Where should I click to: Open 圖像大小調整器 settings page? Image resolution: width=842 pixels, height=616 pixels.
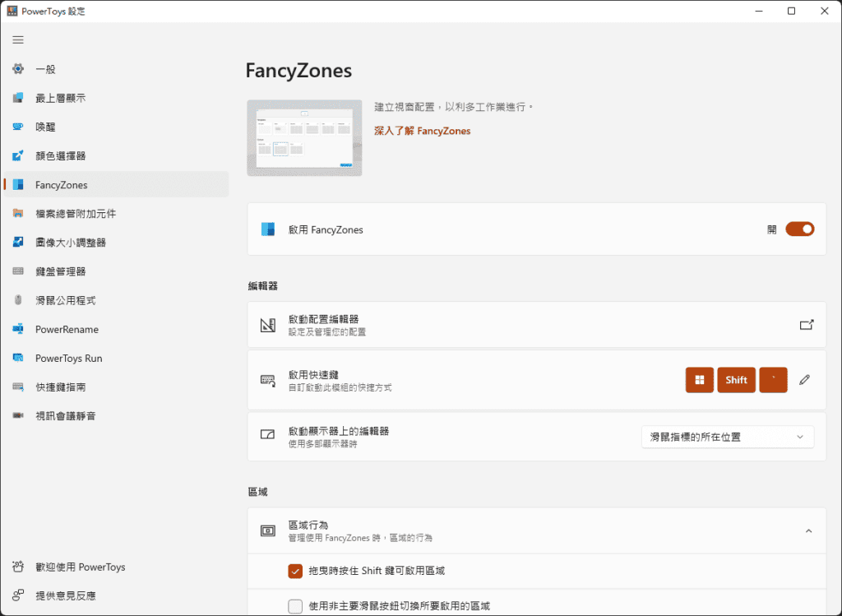pyautogui.click(x=71, y=243)
